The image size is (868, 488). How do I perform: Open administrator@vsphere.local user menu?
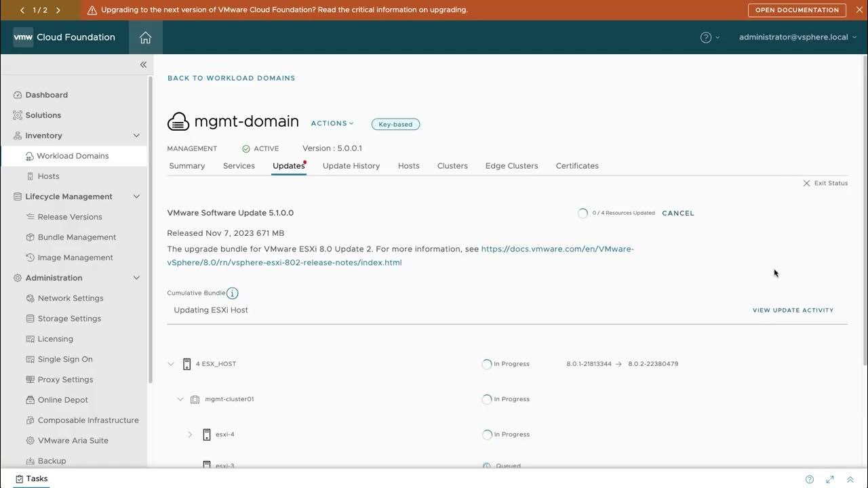pyautogui.click(x=797, y=37)
